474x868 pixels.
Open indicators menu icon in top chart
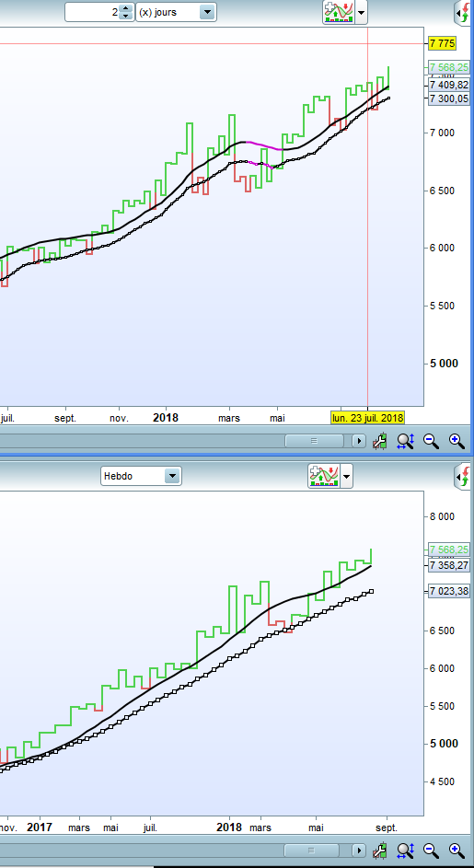(339, 12)
